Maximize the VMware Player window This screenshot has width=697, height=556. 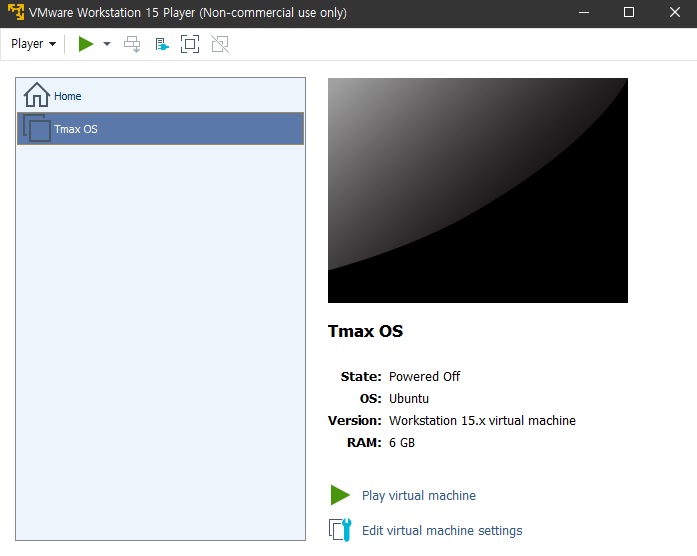(x=628, y=12)
